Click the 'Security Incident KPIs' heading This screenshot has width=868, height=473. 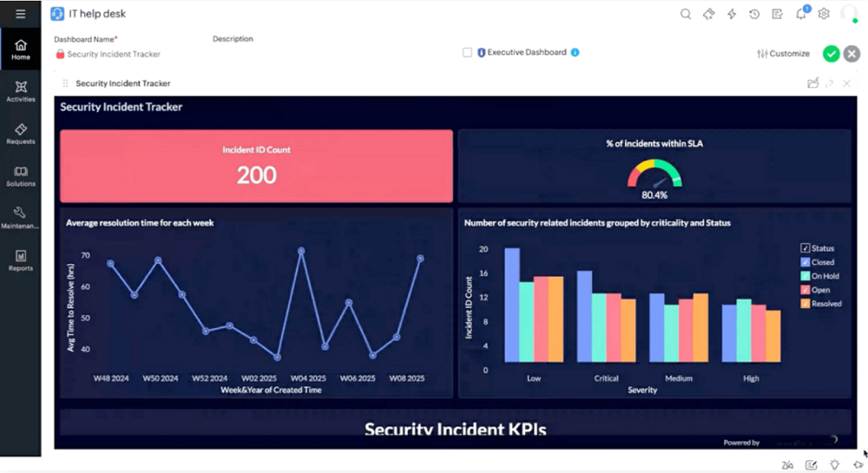click(x=455, y=430)
